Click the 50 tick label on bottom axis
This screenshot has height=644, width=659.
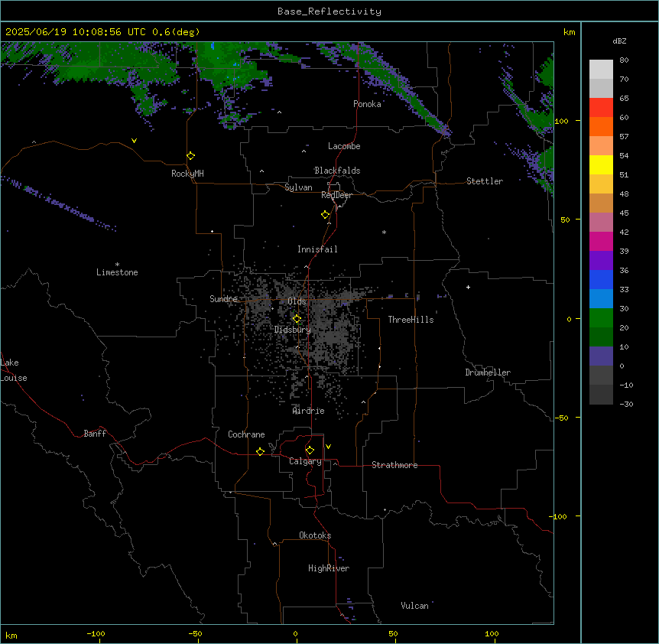393,633
